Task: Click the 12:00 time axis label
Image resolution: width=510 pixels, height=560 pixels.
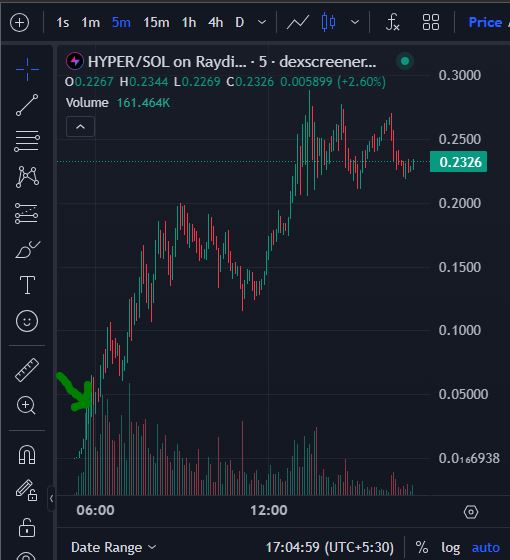Action: click(269, 510)
